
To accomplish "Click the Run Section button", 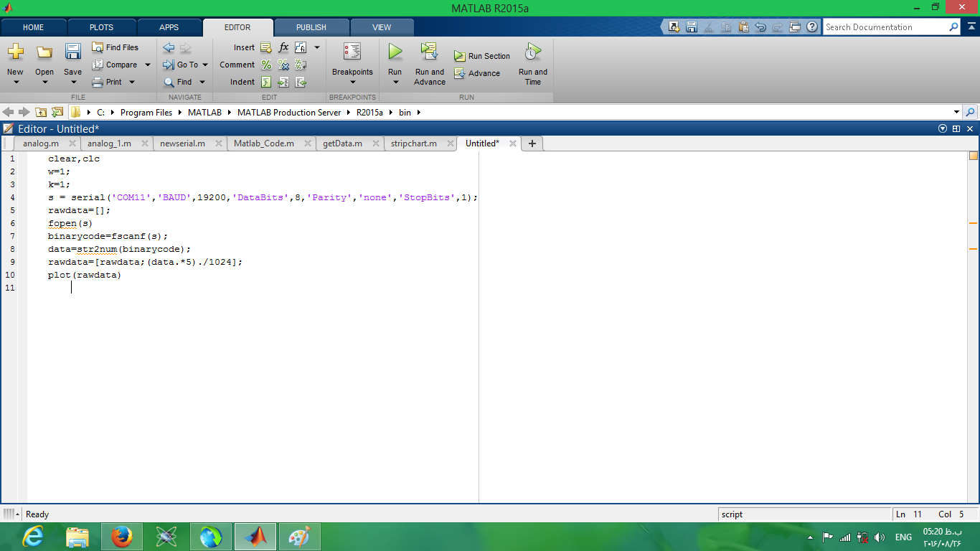I will coord(482,56).
